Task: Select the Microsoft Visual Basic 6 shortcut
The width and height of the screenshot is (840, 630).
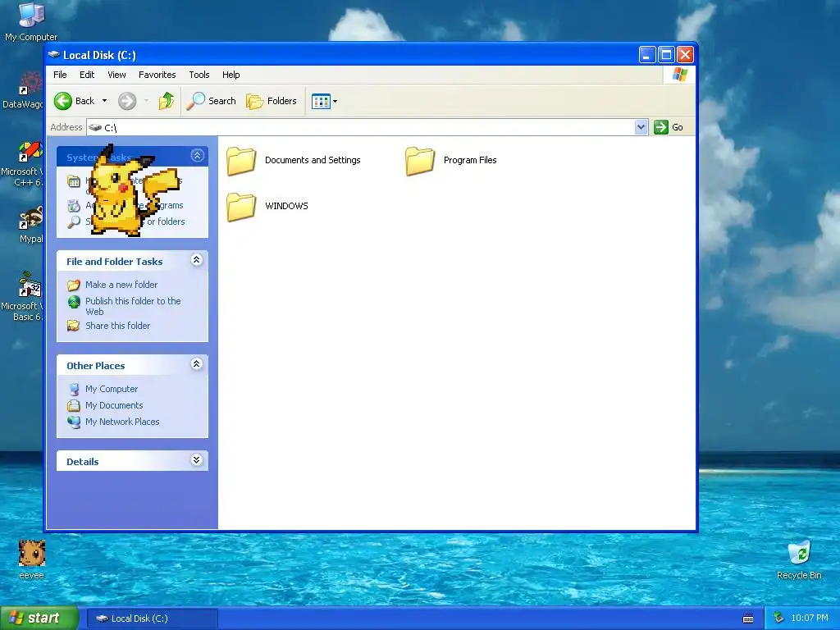Action: point(24,296)
